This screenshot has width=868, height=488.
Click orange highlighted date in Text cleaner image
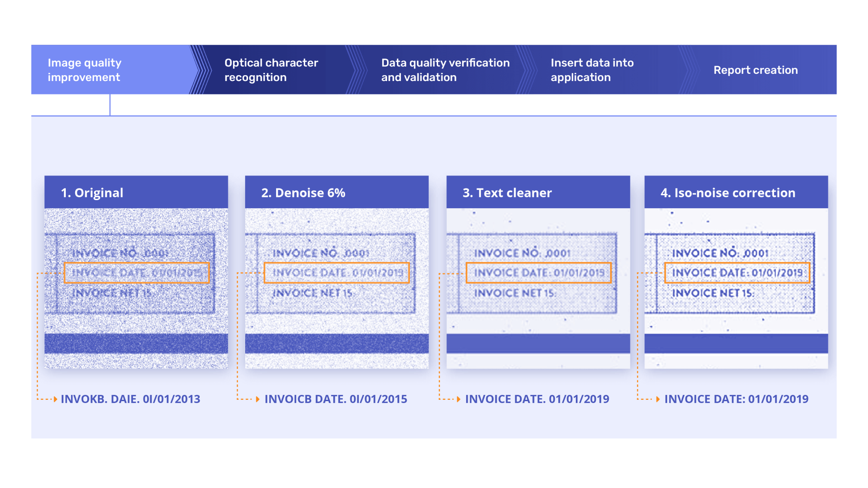pyautogui.click(x=538, y=273)
